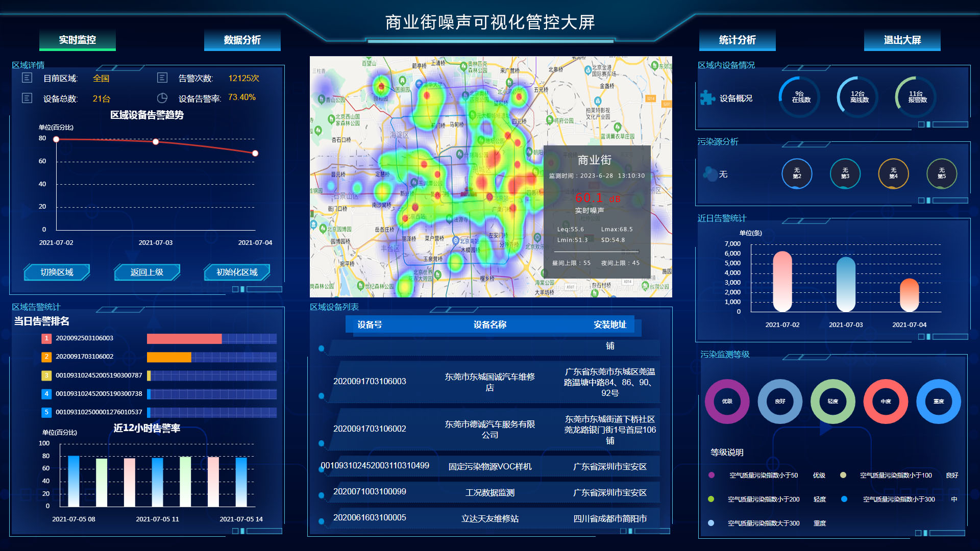
Task: Select the 无第3 pollution source circle
Action: pyautogui.click(x=845, y=173)
